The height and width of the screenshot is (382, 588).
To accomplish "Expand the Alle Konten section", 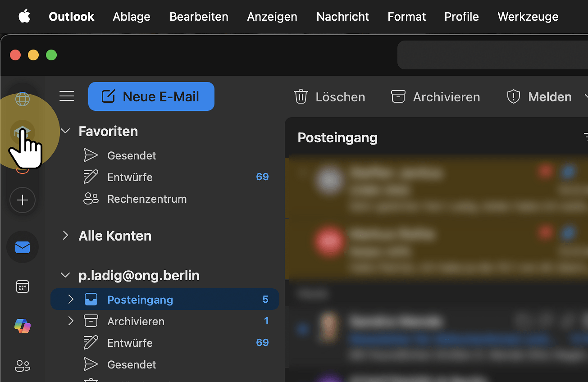I will click(x=66, y=236).
